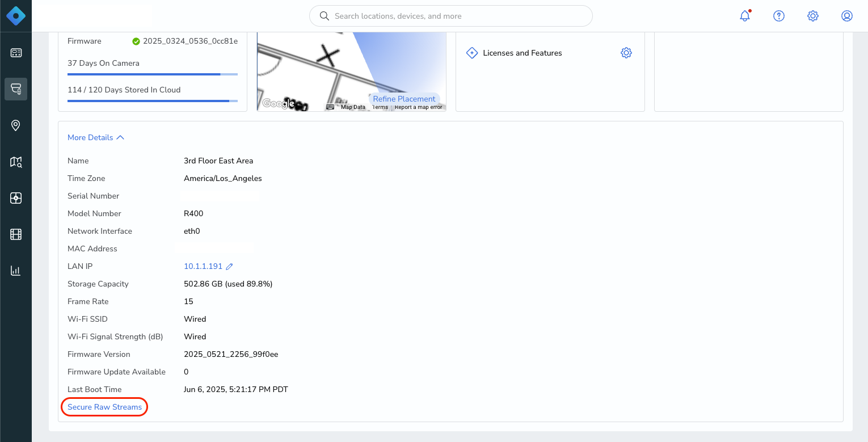Click the Last Boot Time value

click(236, 389)
